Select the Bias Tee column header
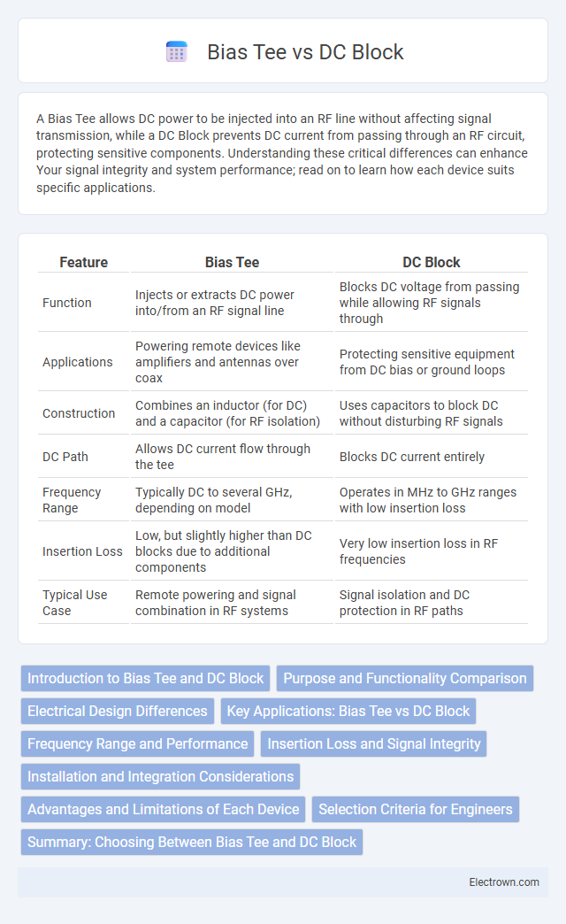566x924 pixels. coord(232,262)
